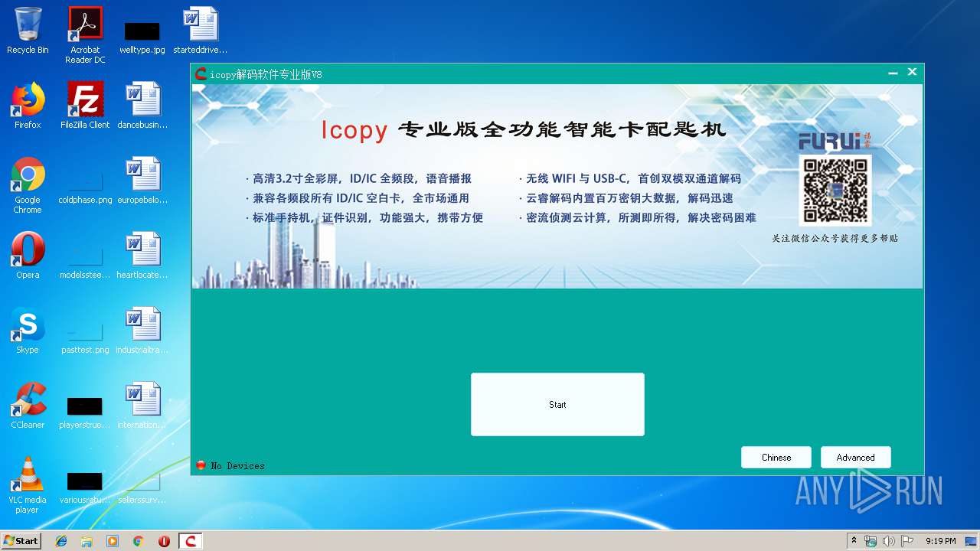Show hidden system tray icons

coord(853,541)
